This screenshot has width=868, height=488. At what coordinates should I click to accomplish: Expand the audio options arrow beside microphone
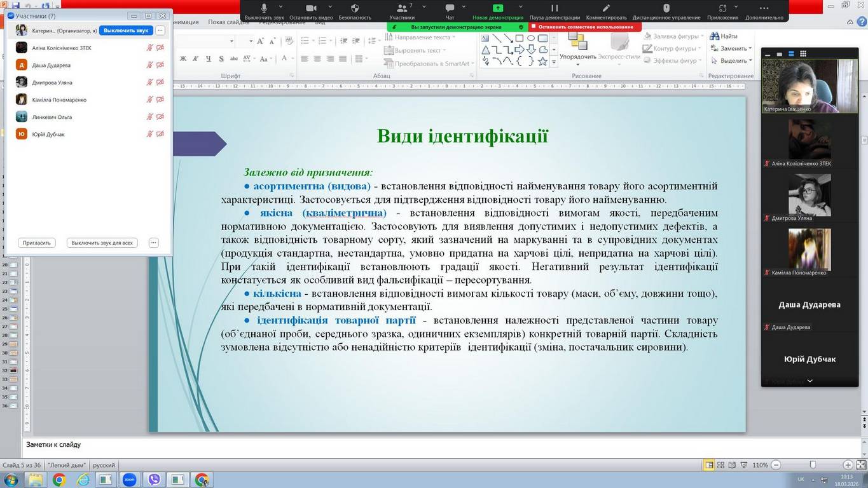pos(280,8)
